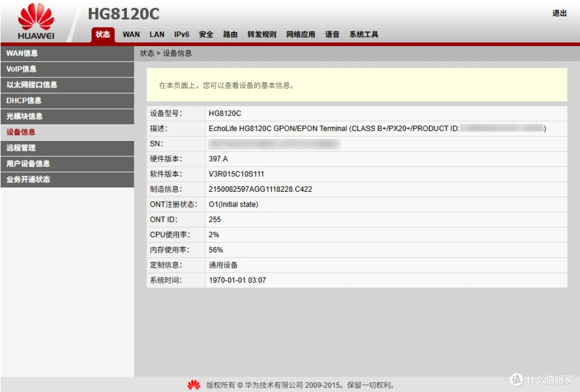580x392 pixels.
Task: Select 光模块信息 in the sidebar
Action: pyautogui.click(x=67, y=117)
